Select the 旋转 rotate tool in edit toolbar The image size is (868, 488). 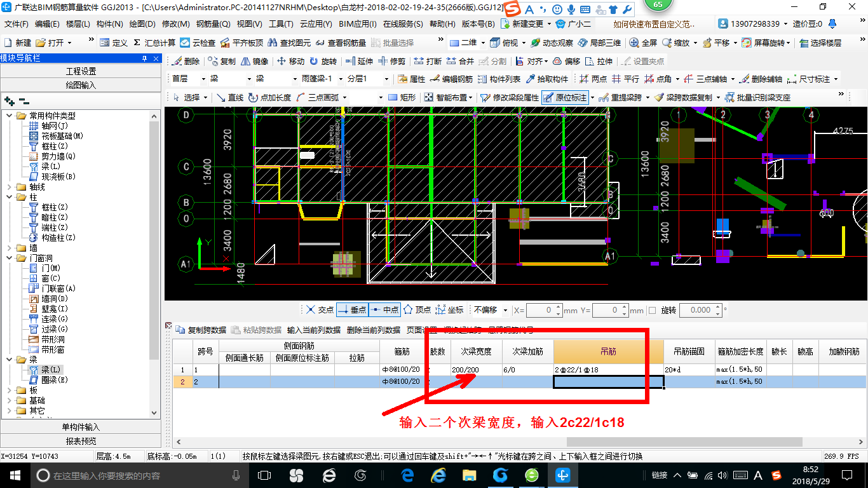(323, 61)
